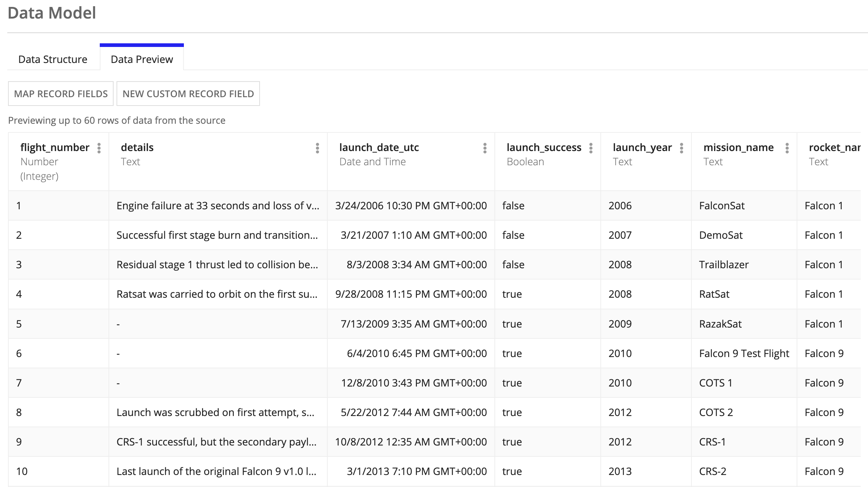Click 'Previewing up to 60 rows' text

[x=117, y=120]
